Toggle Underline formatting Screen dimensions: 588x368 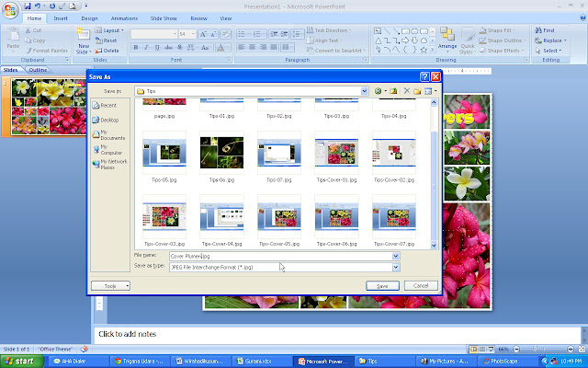[x=157, y=47]
